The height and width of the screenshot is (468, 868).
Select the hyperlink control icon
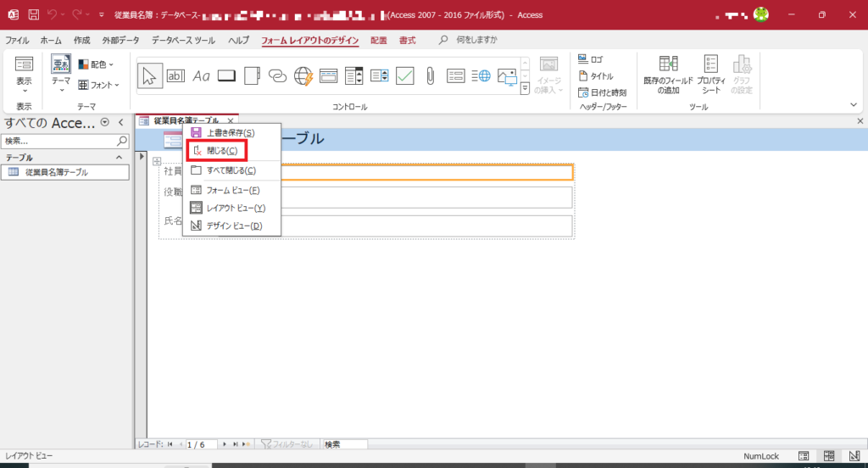(x=278, y=75)
